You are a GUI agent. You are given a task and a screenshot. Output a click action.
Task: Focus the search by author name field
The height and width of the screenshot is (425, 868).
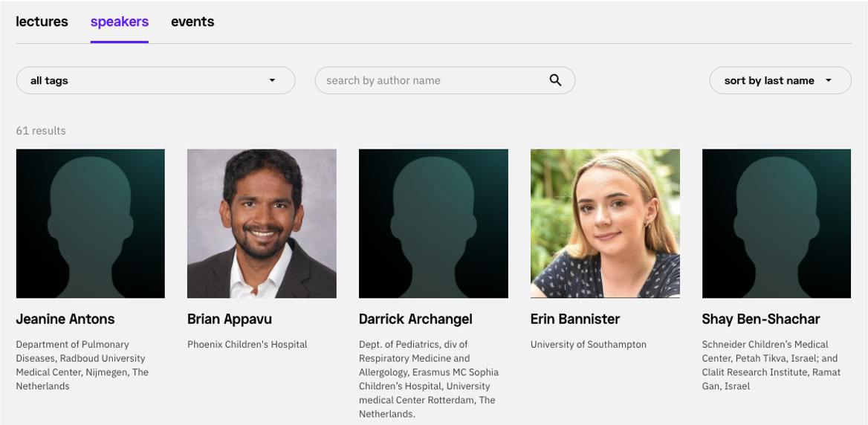point(445,80)
